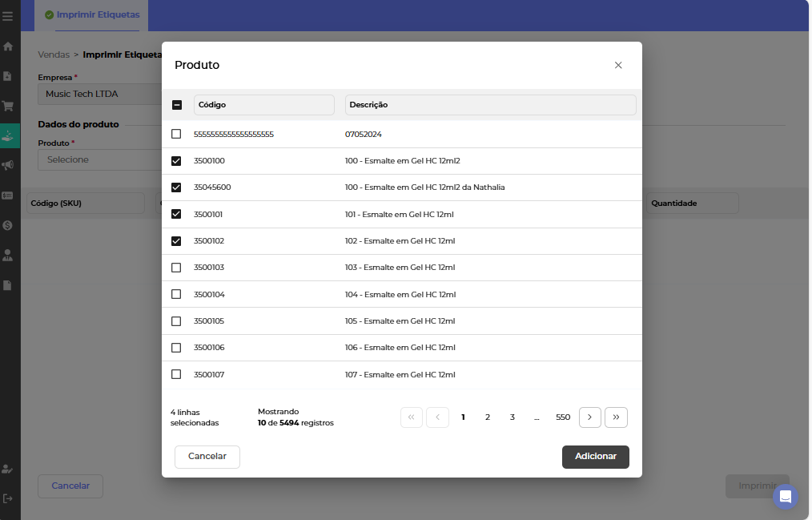Toggle the select-all header checkbox
This screenshot has width=812, height=520.
pyautogui.click(x=177, y=105)
